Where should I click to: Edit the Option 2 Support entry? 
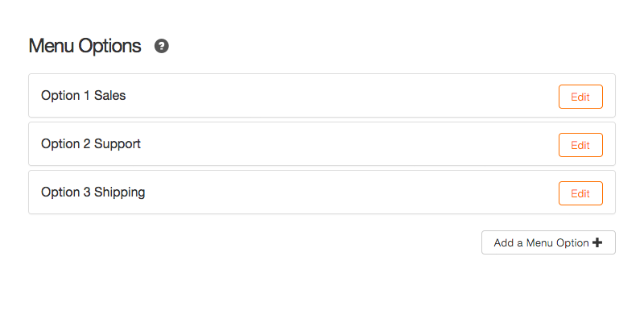click(580, 145)
